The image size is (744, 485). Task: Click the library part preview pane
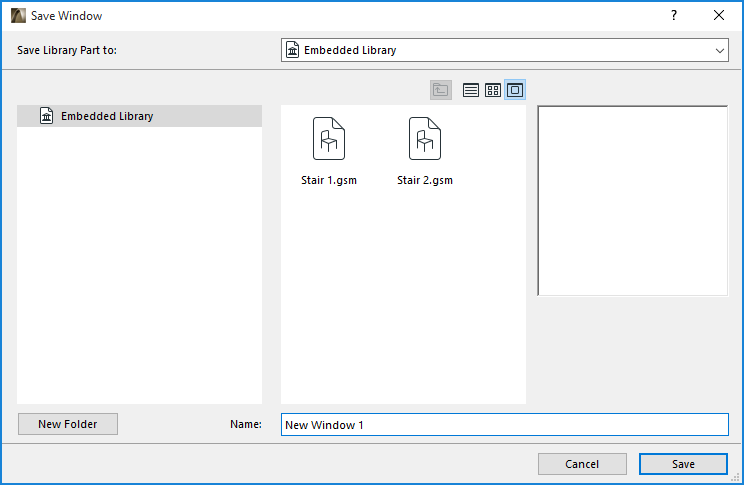pos(632,201)
